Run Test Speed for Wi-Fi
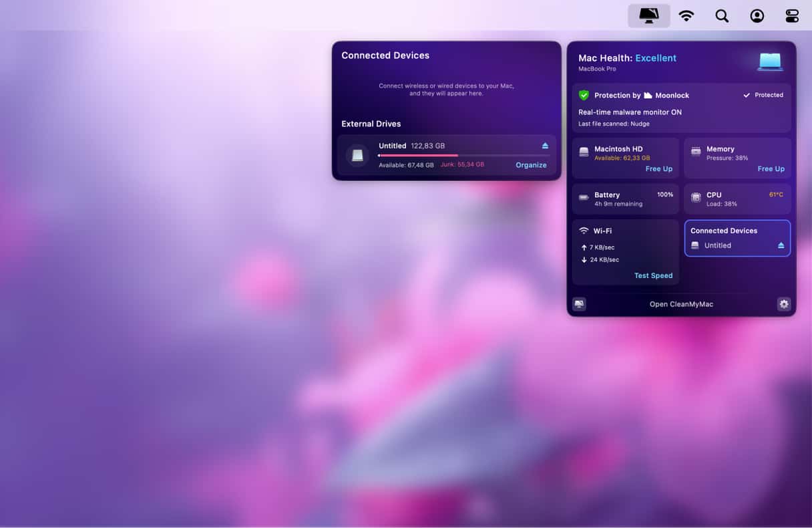Image resolution: width=812 pixels, height=528 pixels. [x=653, y=275]
